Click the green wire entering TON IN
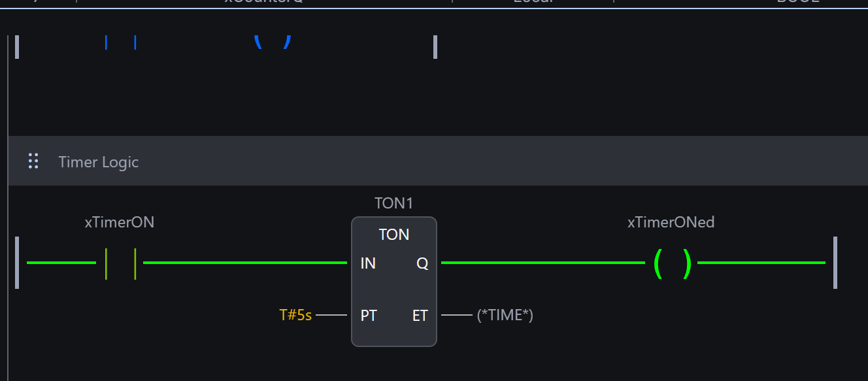The width and height of the screenshot is (868, 381). (245, 263)
